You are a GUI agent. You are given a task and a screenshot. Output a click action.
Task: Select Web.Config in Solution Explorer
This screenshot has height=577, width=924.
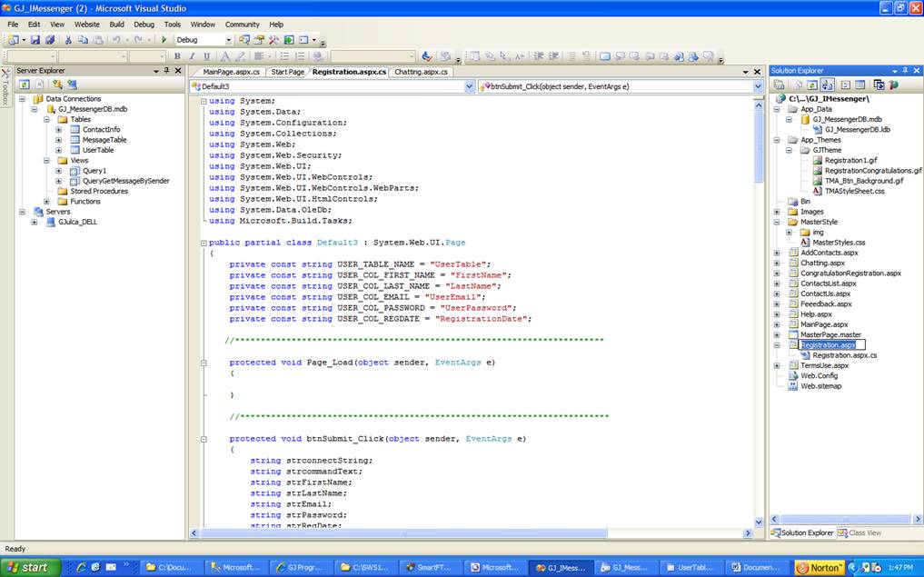(819, 375)
